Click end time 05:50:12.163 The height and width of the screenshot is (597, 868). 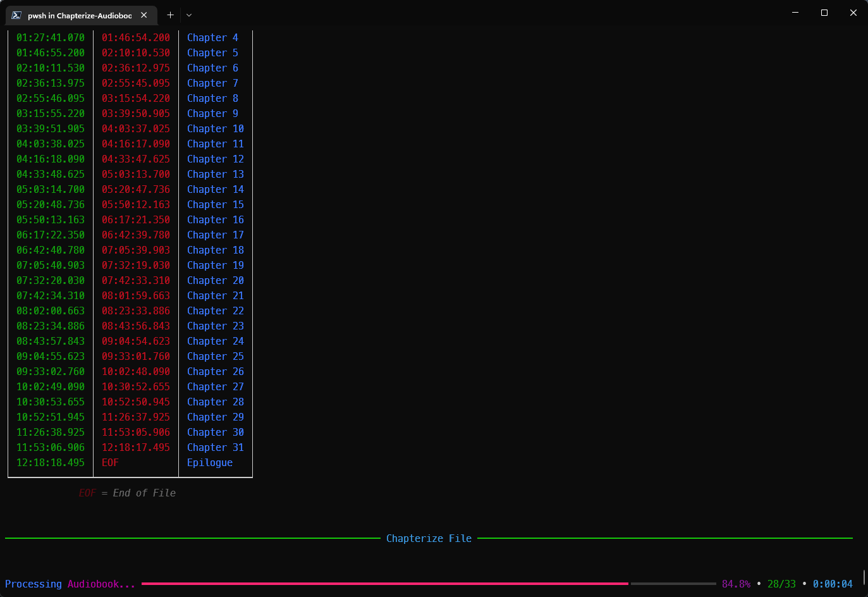(136, 205)
